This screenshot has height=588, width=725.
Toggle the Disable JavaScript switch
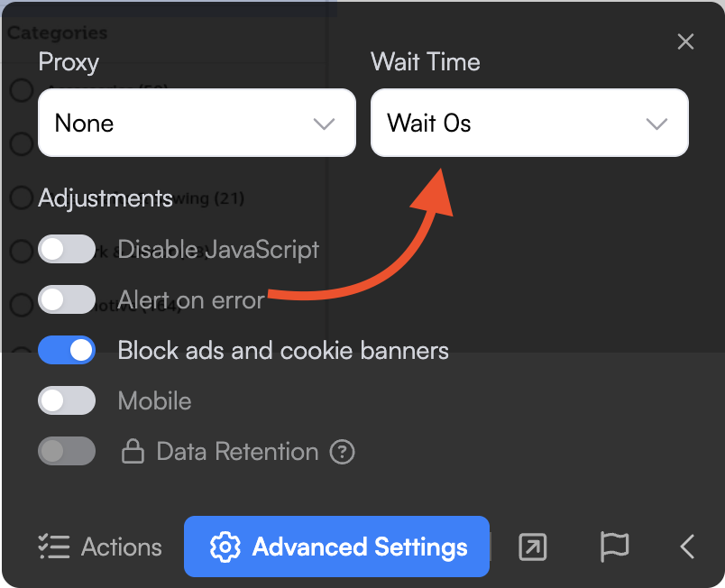(67, 249)
